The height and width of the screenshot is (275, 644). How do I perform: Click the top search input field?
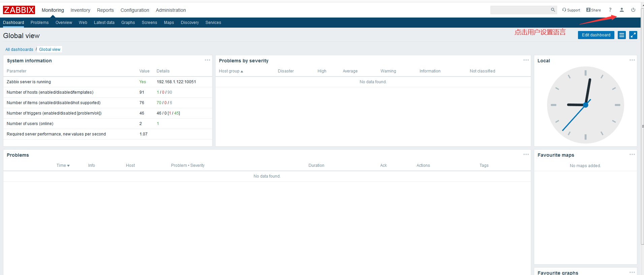click(520, 10)
